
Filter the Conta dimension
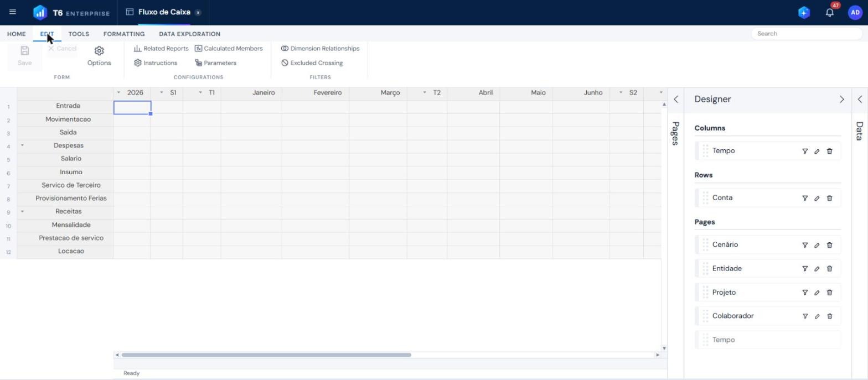point(805,198)
